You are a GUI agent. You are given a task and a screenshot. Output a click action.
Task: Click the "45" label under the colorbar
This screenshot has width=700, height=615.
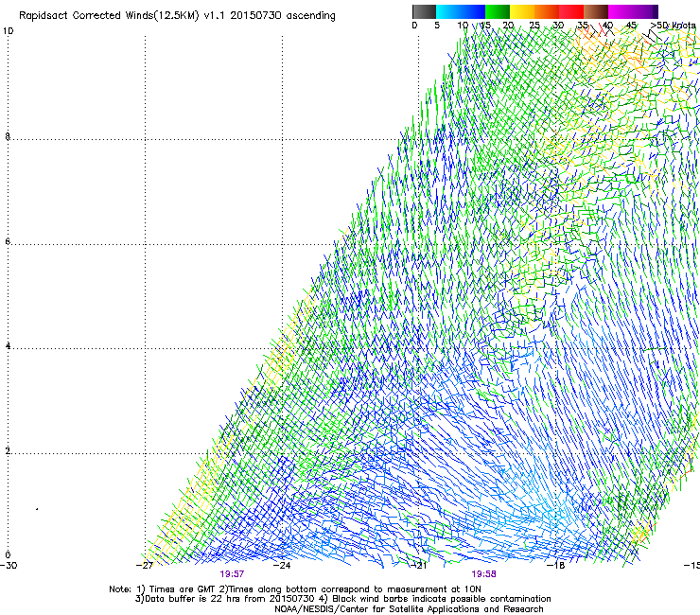(631, 26)
